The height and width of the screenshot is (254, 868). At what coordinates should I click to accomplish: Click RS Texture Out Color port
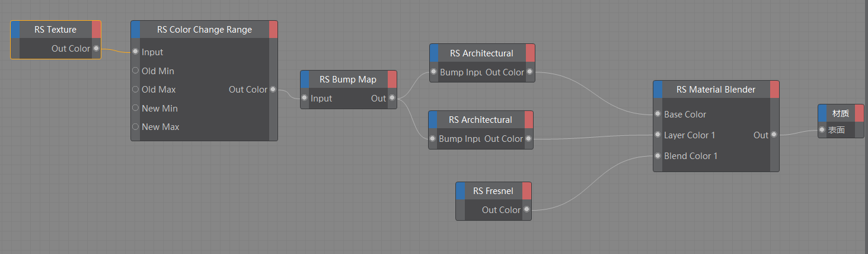click(x=97, y=49)
